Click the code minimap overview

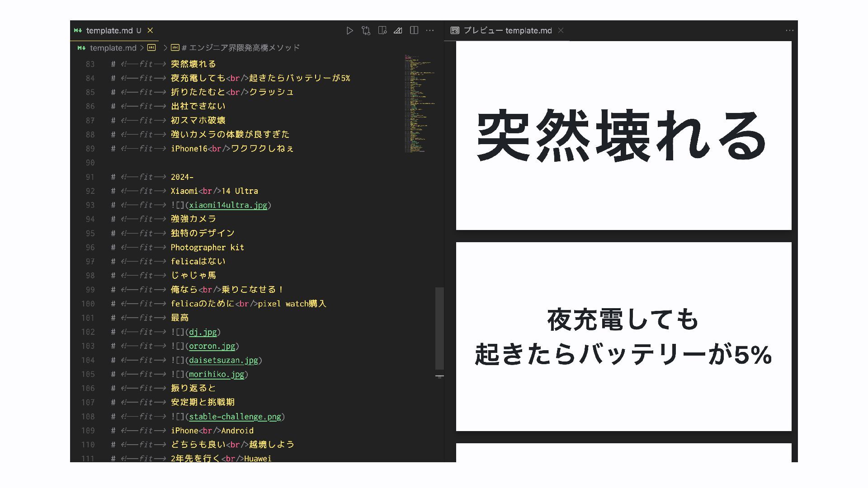coord(420,103)
